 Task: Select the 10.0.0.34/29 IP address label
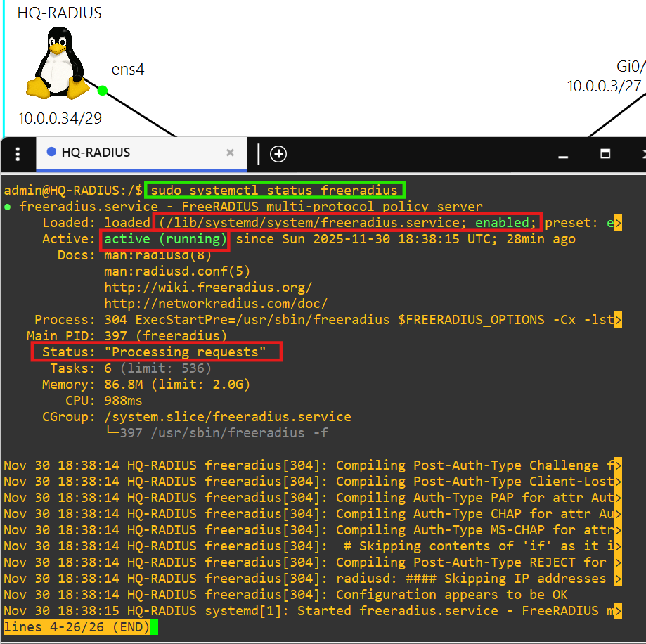click(60, 118)
